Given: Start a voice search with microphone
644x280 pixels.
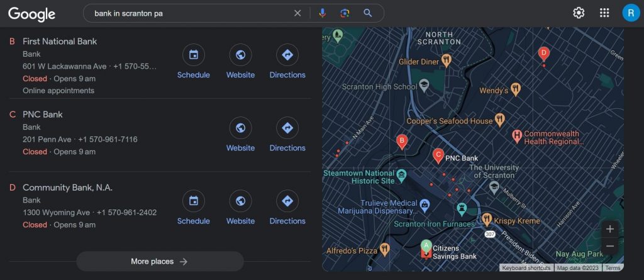Looking at the screenshot, I should (x=323, y=13).
